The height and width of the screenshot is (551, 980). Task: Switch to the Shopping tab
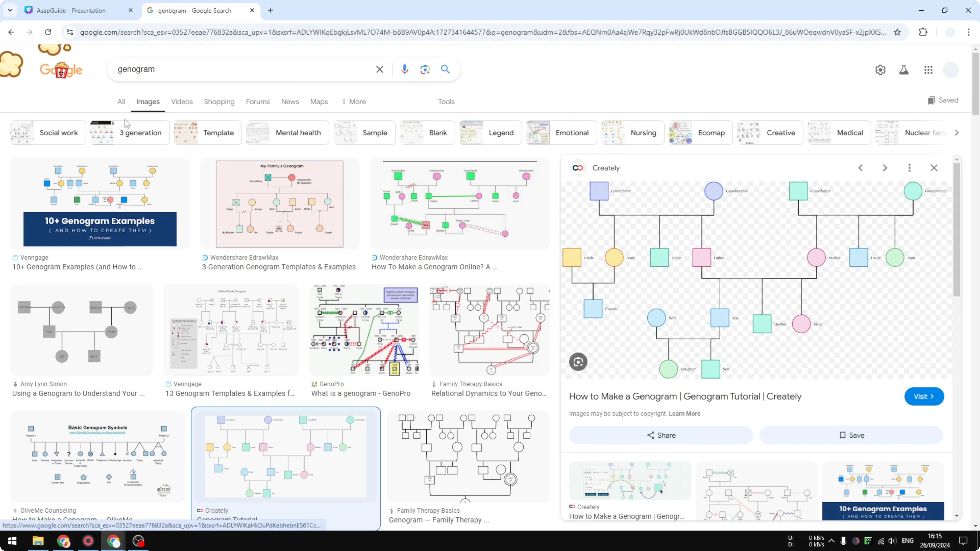pos(219,102)
